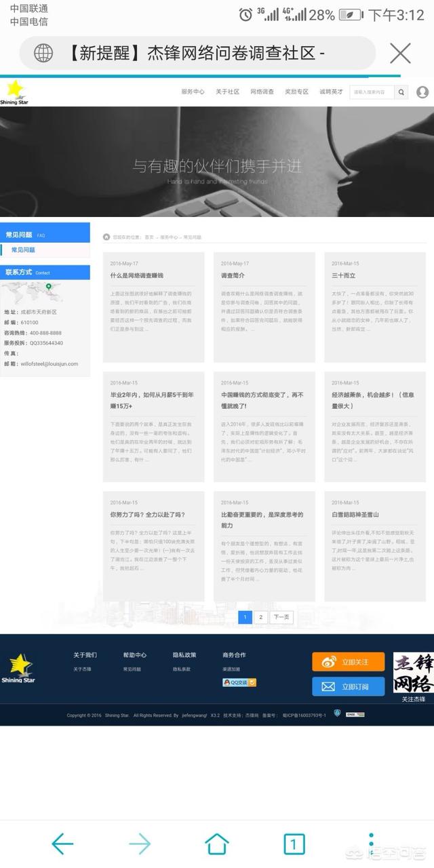
Task: Click the email willofsteel@louisjun.com
Action: 49,363
